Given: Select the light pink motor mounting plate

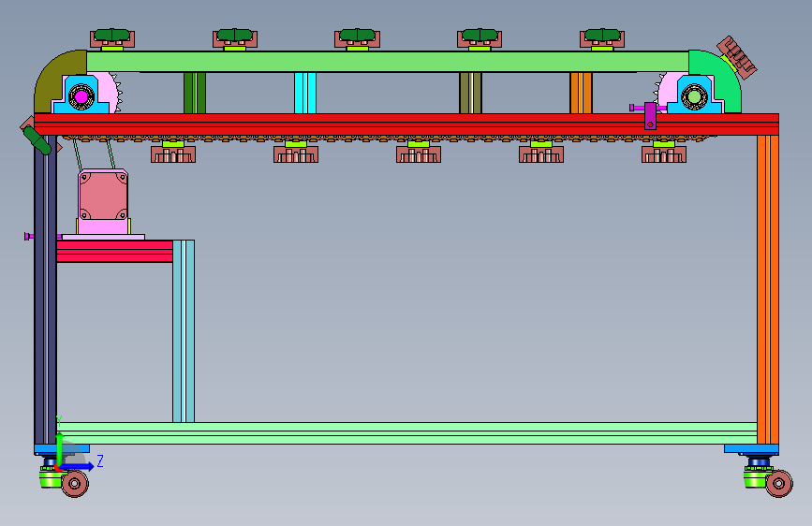Looking at the screenshot, I should click(x=102, y=237).
